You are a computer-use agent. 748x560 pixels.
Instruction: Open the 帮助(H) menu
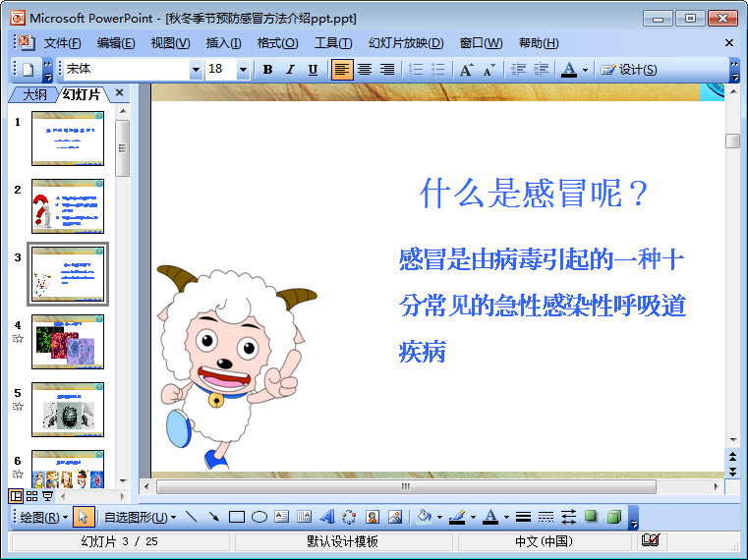click(539, 43)
